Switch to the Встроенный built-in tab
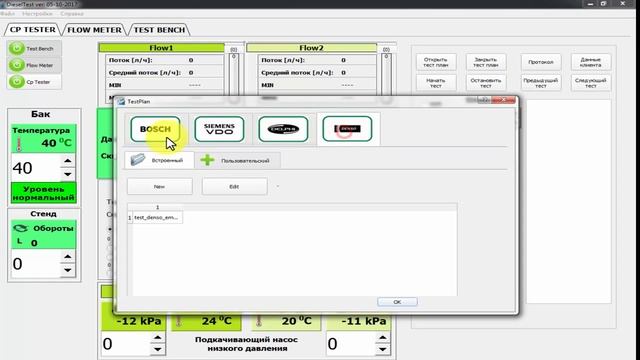640x360 pixels. click(x=159, y=160)
